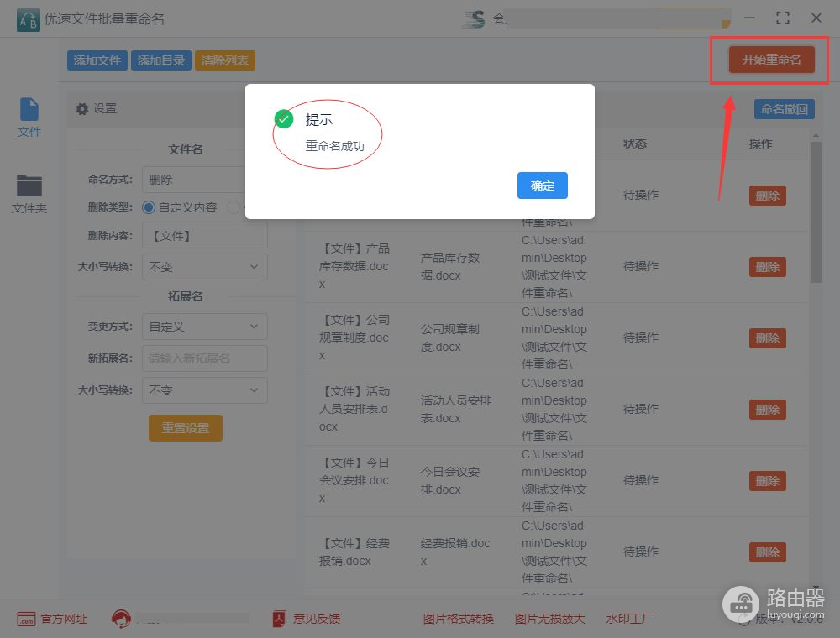840x638 pixels.
Task: Click the green success checkmark icon
Action: 283,119
